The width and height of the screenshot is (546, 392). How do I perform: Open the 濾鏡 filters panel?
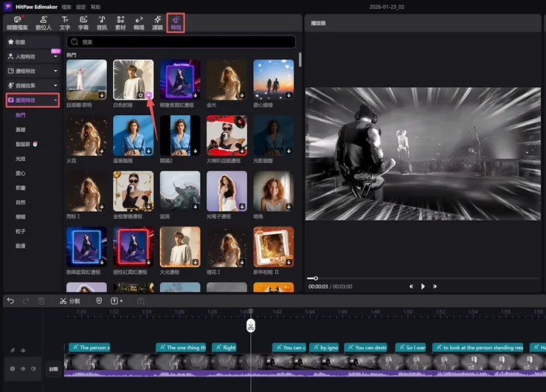[158, 22]
